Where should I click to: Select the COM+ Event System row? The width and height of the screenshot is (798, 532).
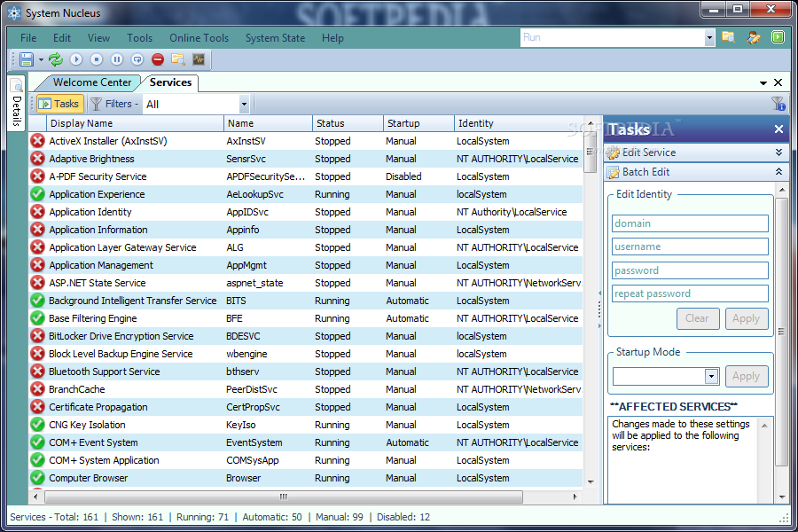(305, 443)
